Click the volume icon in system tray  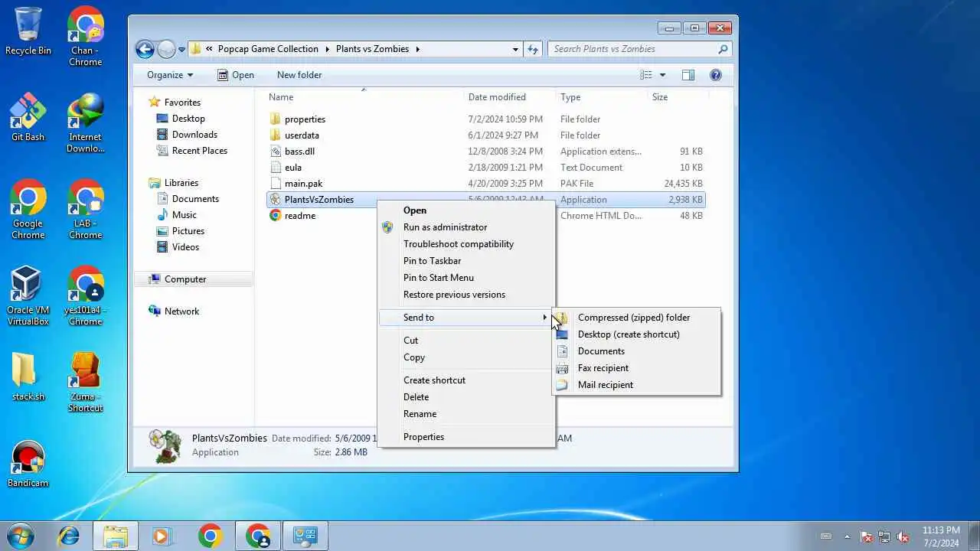(903, 536)
